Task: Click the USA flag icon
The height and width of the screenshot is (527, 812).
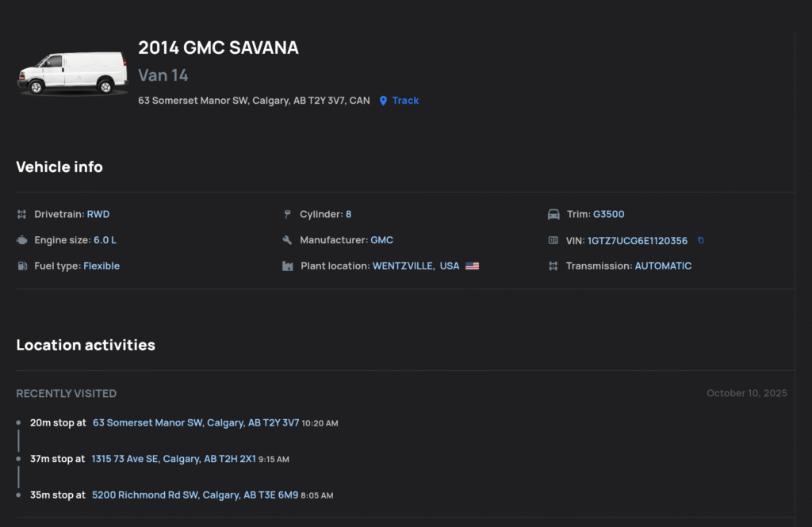Action: [473, 266]
